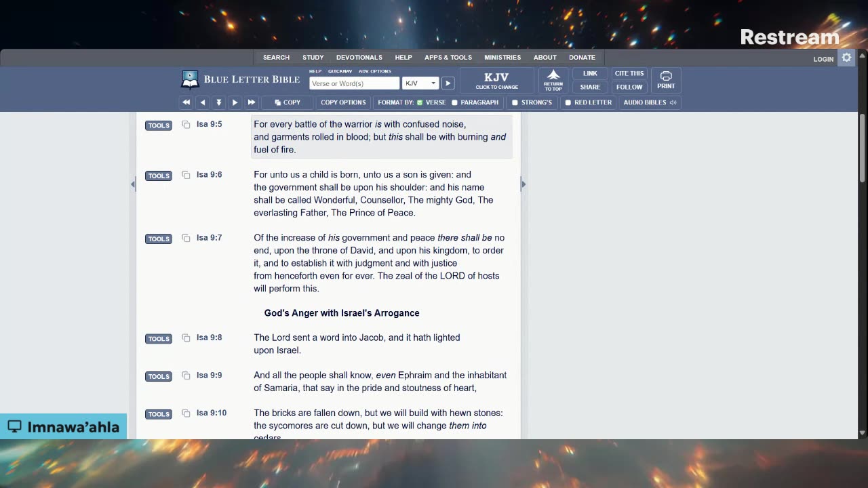868x488 pixels.
Task: Click the scrollbar down arrow
Action: (x=863, y=433)
